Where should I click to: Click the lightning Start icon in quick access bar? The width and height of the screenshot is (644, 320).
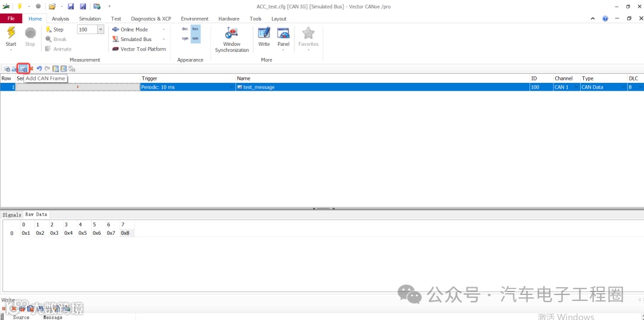[19, 6]
